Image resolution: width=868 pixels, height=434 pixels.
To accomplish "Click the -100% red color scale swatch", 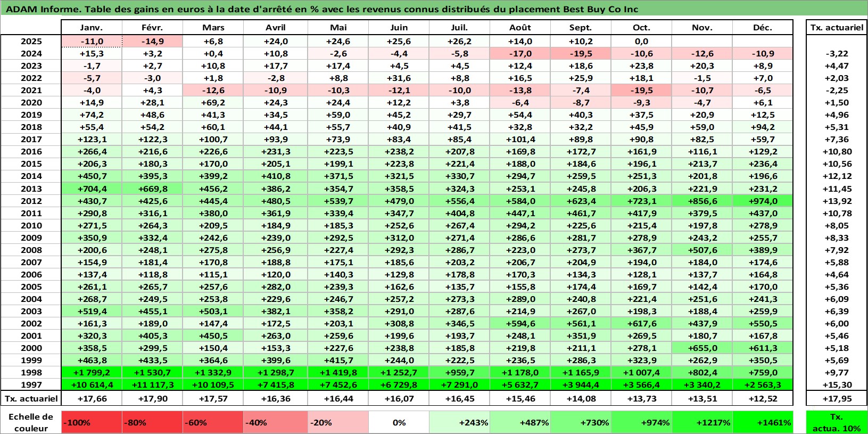I will (92, 422).
